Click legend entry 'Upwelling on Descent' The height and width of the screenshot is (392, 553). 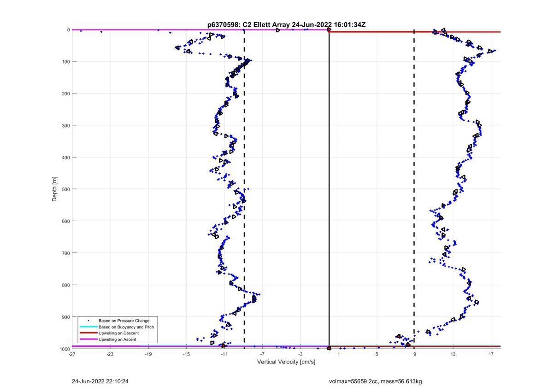[x=119, y=333]
